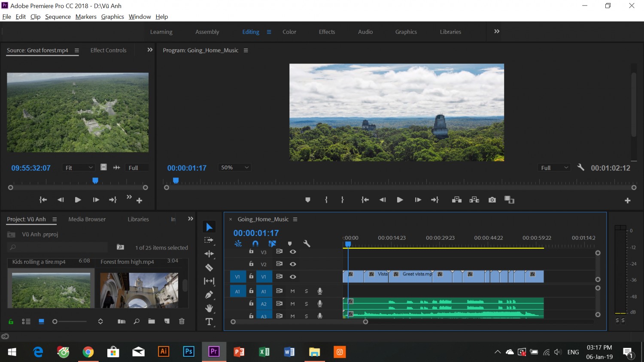Click the Extract button in Program monitor

(474, 200)
